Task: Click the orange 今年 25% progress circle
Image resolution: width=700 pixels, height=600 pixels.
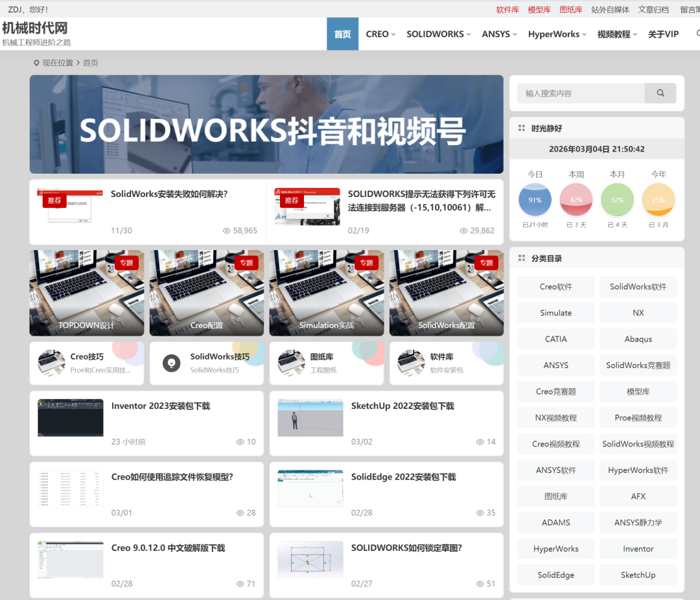Action: pos(658,200)
